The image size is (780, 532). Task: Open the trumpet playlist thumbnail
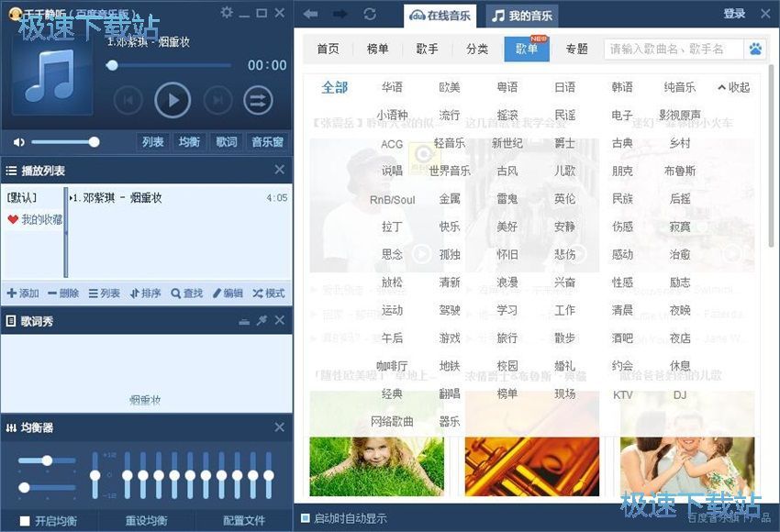tap(531, 466)
